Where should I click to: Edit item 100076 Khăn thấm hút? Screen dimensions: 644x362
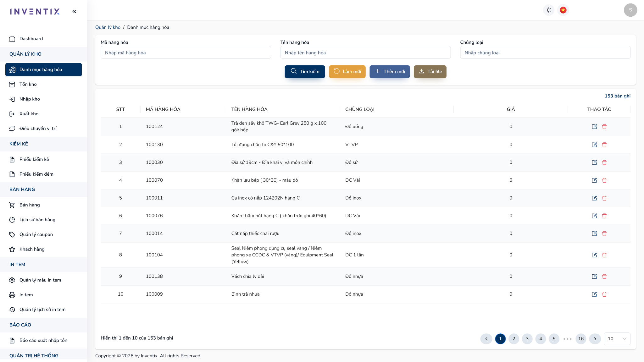click(594, 216)
